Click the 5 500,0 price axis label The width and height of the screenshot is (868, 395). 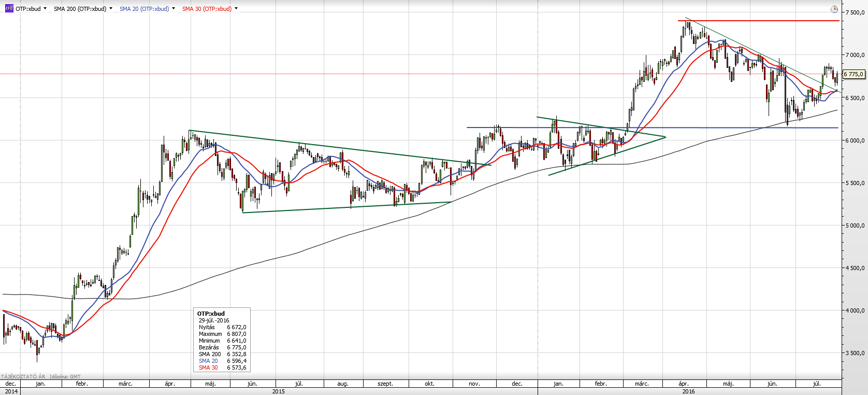coord(855,183)
